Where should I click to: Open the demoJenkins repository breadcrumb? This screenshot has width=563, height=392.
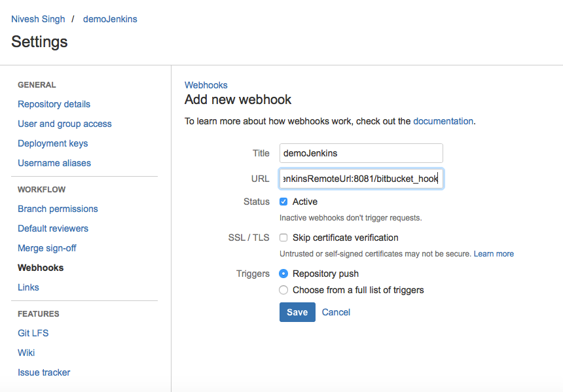pos(110,19)
